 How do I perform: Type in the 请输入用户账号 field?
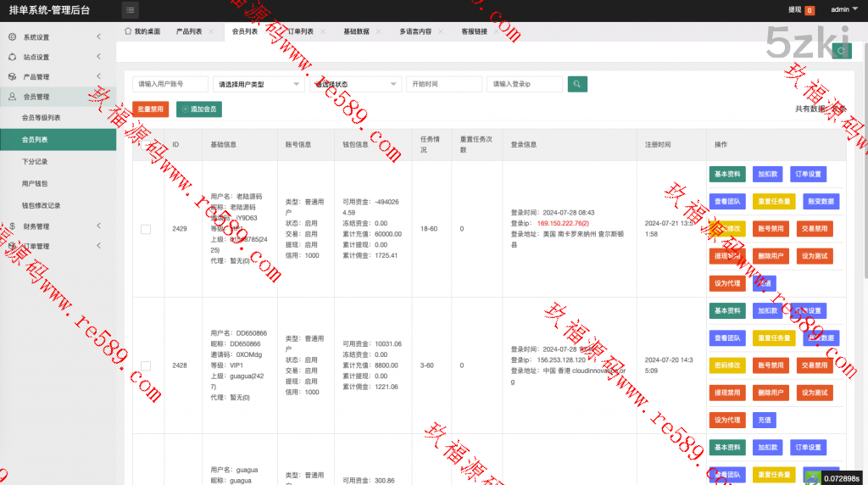(170, 84)
